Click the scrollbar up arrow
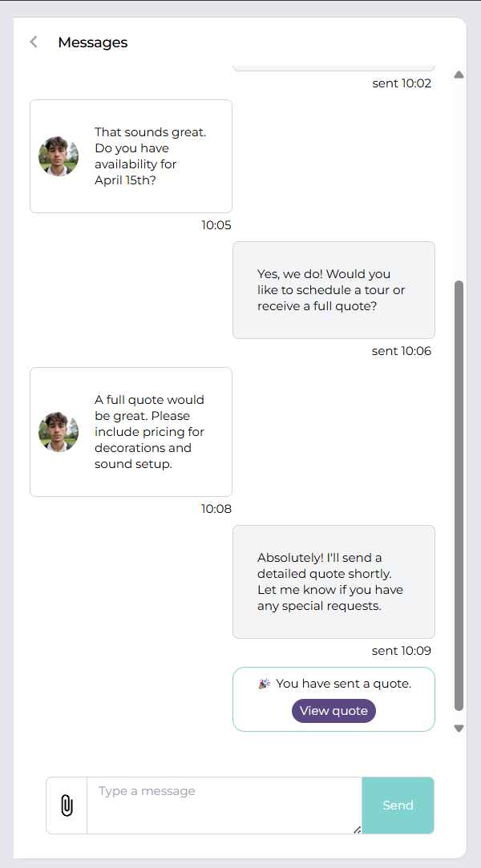Viewport: 481px width, 868px height. coord(459,75)
